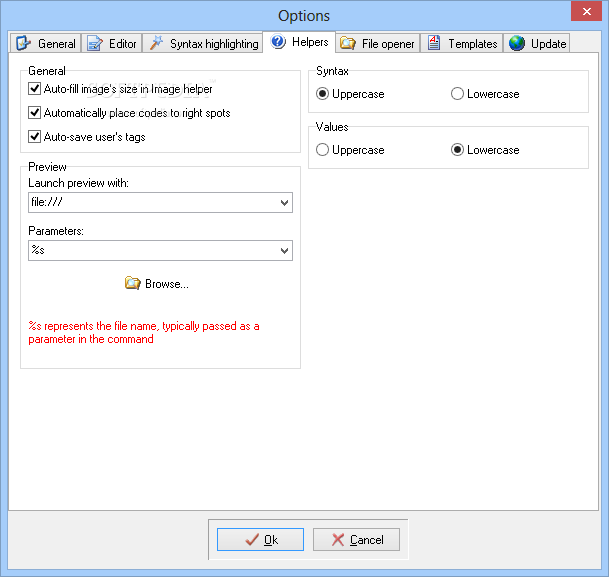Click the Cancel button
The image size is (609, 577).
point(356,539)
